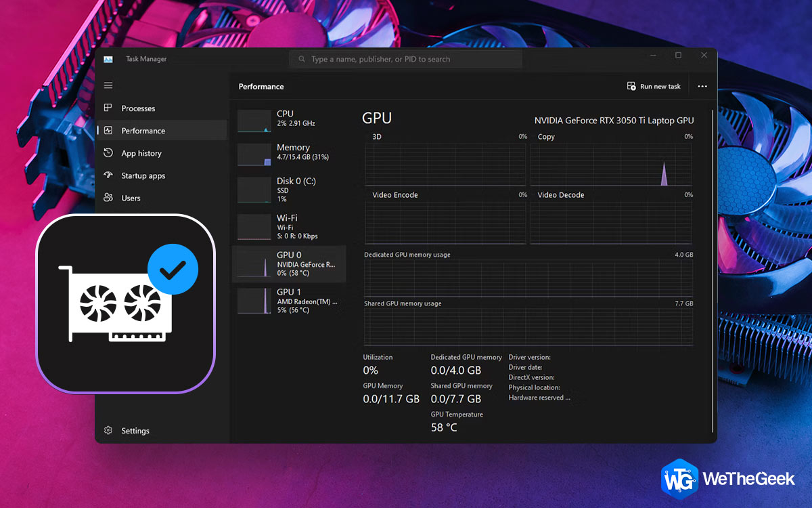The height and width of the screenshot is (508, 812).
Task: Click the performance pane vertical scrollbar
Action: [712, 271]
